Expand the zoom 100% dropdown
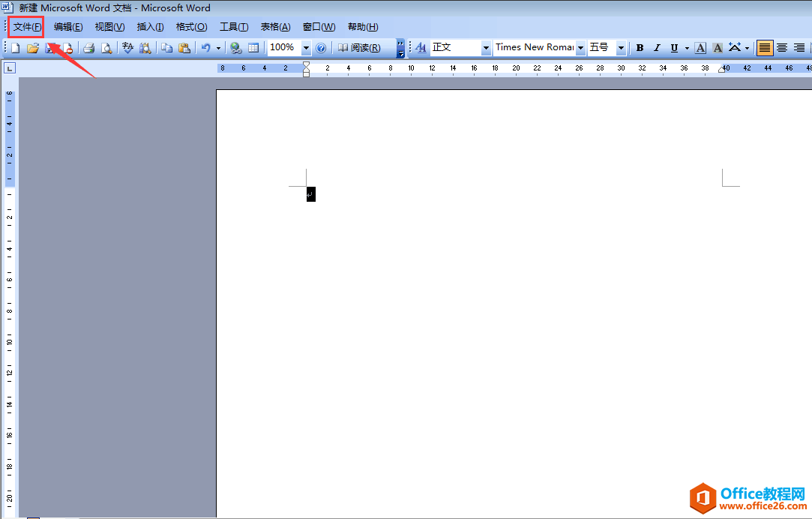Viewport: 812px width, 519px height. coord(306,48)
